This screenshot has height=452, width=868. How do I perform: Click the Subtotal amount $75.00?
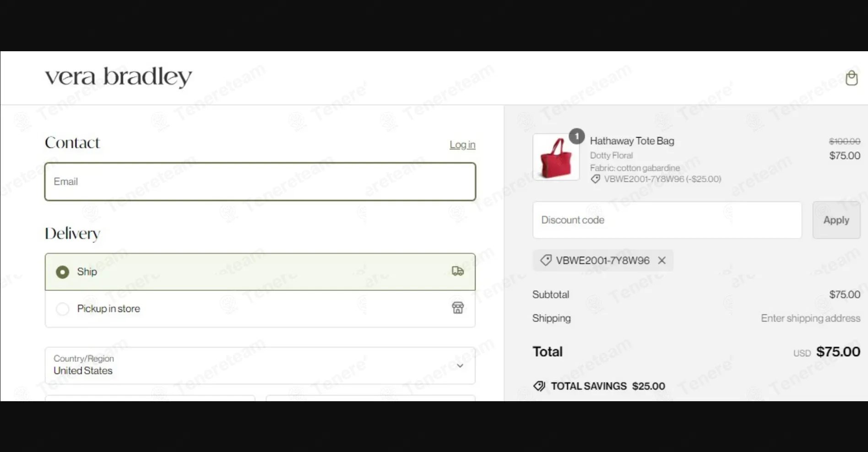pyautogui.click(x=845, y=295)
